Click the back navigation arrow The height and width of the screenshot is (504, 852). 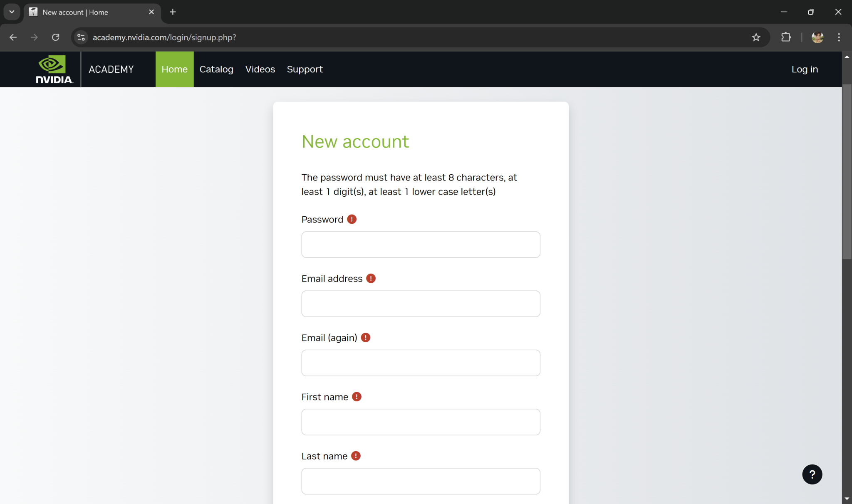pyautogui.click(x=13, y=37)
